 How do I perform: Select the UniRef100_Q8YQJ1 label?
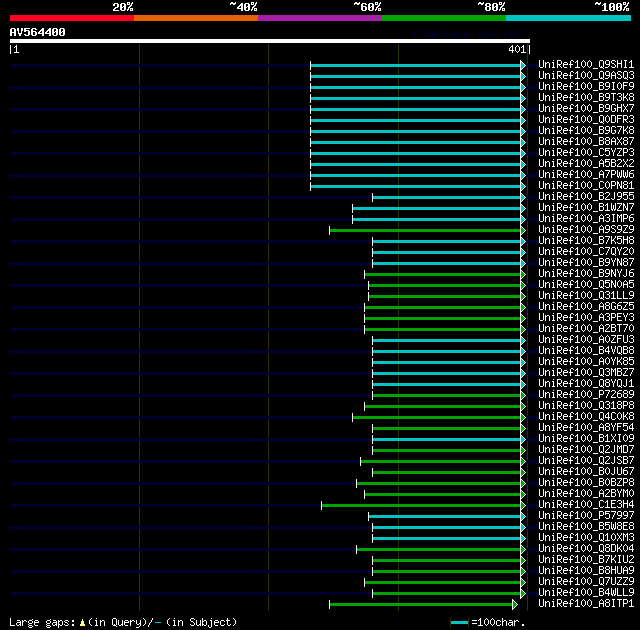pos(586,384)
